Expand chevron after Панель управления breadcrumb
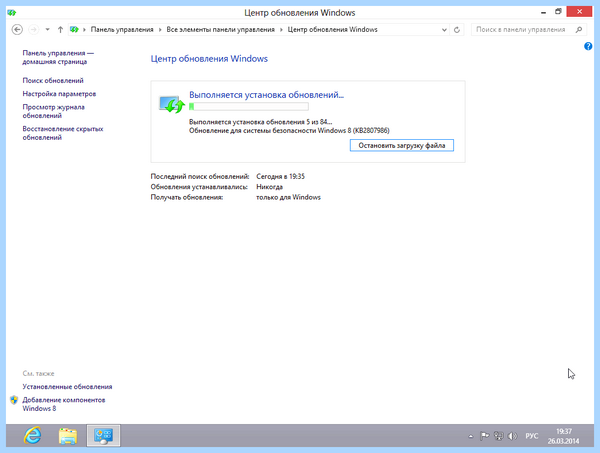Screen dimensions: 600x453 click(160, 29)
